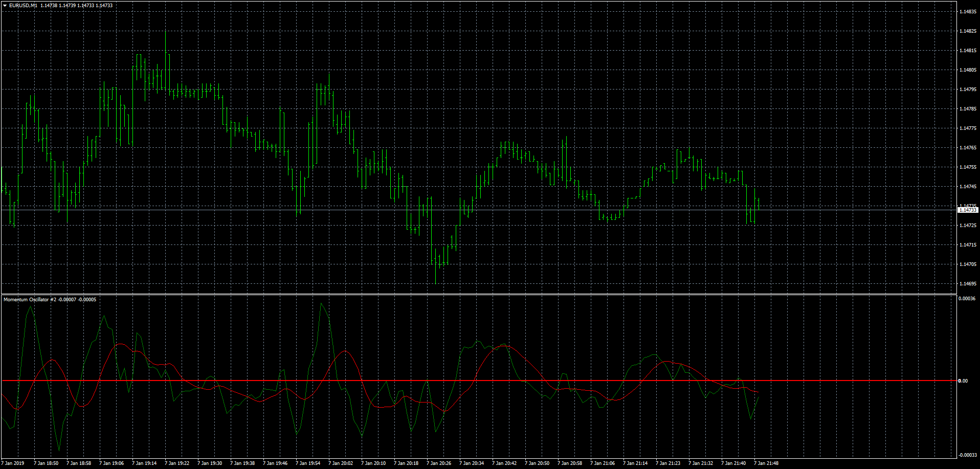Click the 7 Jan 19:38 time label
980x469 pixels.
(242, 463)
